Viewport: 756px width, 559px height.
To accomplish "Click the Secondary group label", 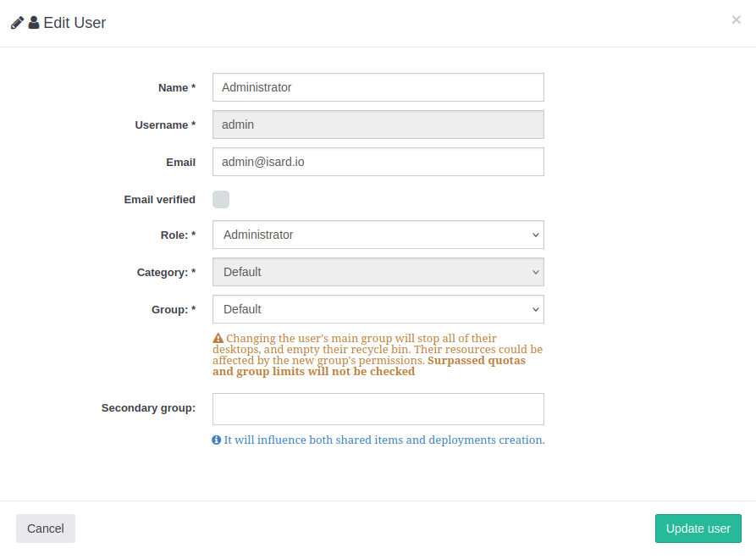I will pos(148,408).
